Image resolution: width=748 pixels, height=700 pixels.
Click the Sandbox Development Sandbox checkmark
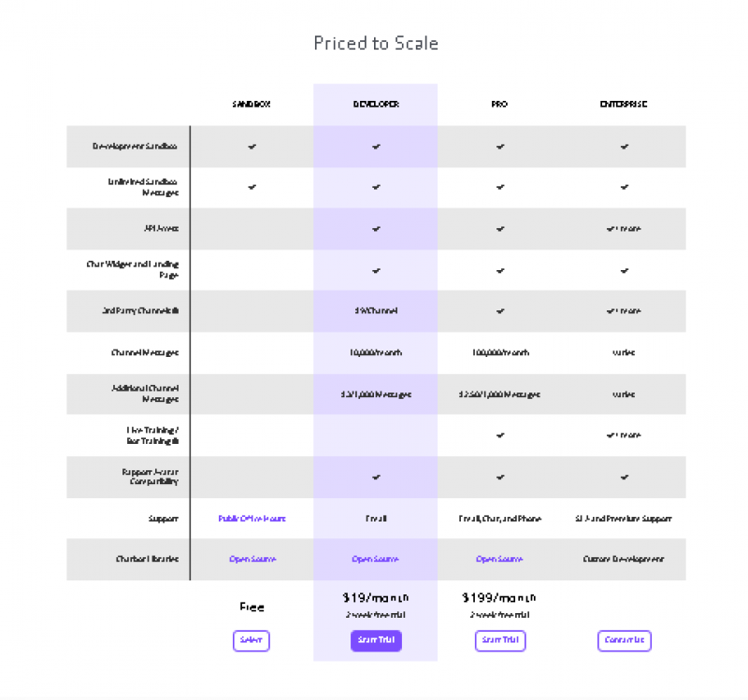pyautogui.click(x=252, y=146)
